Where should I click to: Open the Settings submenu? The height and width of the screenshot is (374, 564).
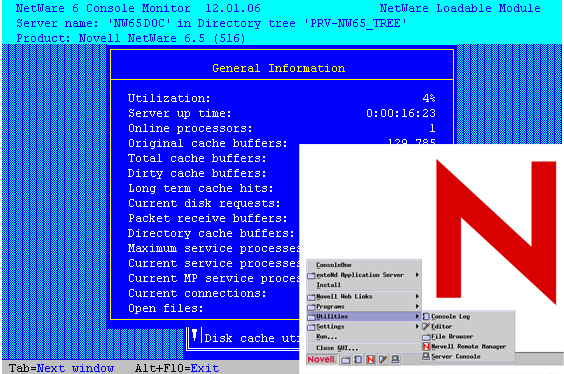click(x=364, y=327)
